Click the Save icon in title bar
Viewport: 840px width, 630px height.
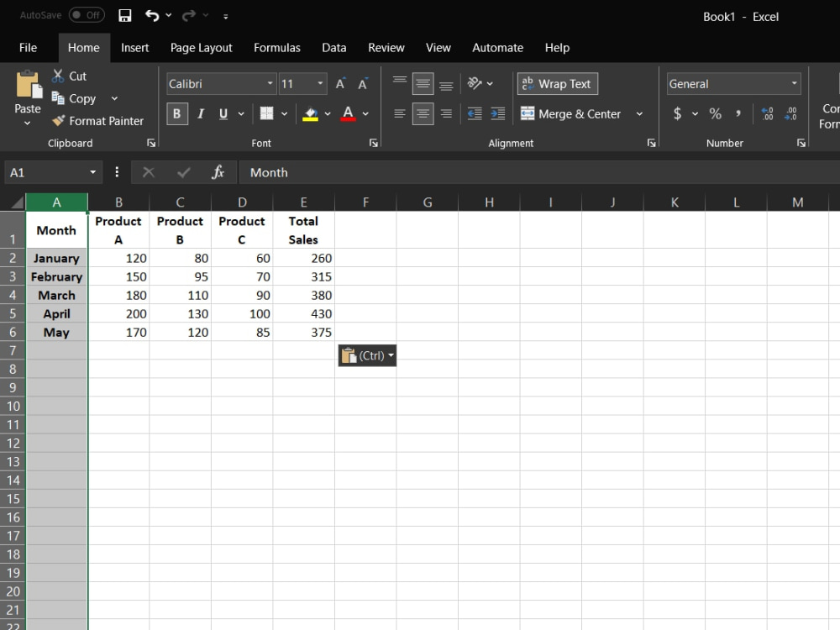125,15
